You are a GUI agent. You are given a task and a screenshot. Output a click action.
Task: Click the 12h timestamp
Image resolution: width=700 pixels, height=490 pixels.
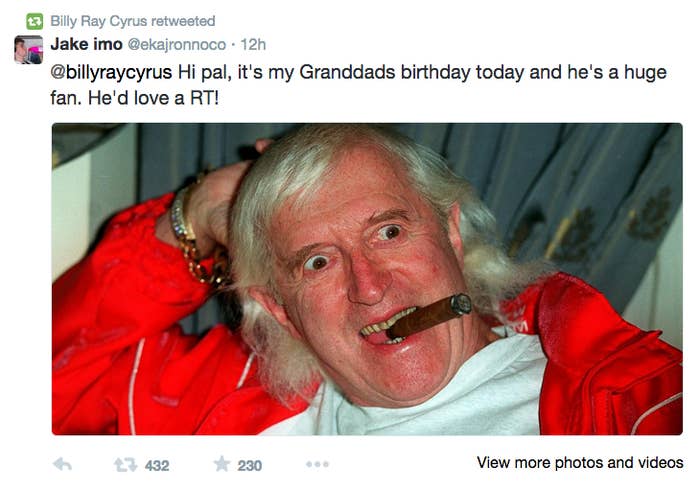click(253, 45)
